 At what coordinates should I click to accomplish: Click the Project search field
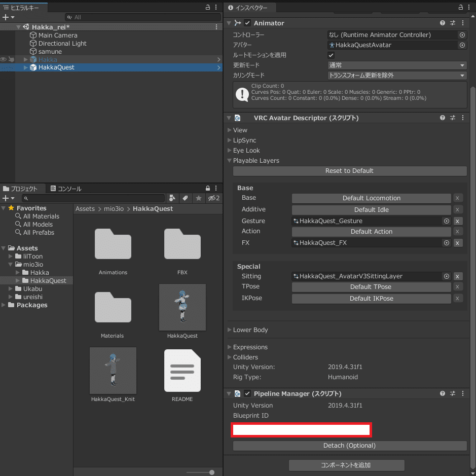pos(93,198)
